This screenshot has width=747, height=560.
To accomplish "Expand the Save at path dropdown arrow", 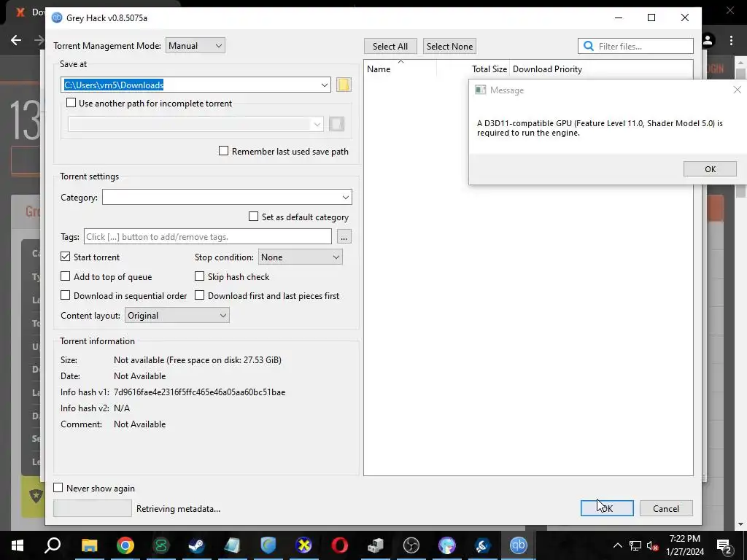I will click(x=325, y=85).
